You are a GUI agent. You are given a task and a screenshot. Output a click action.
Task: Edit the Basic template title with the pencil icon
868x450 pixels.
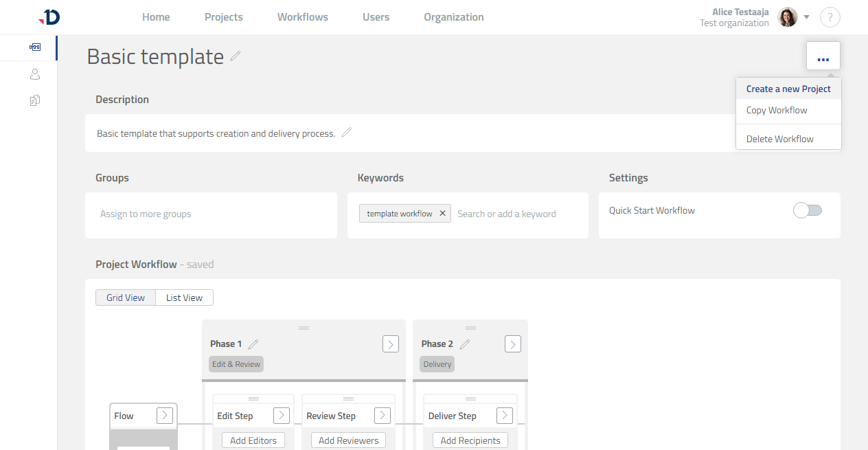coord(235,57)
